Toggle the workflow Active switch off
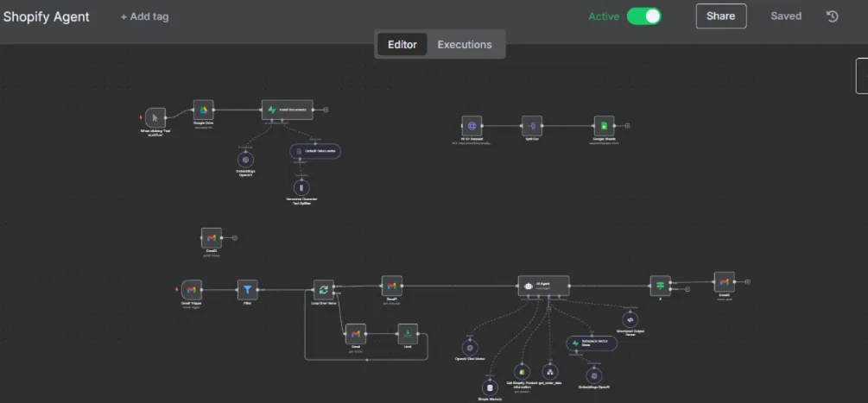 (x=643, y=16)
